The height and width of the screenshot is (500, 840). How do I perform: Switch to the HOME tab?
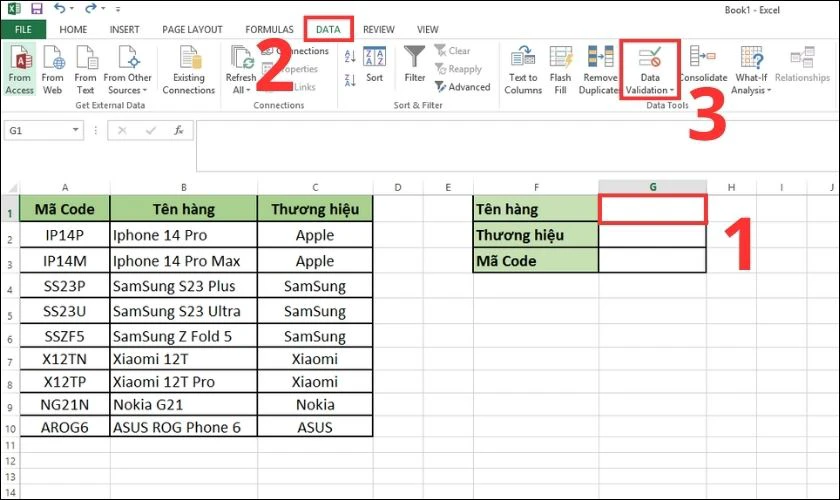[x=73, y=29]
